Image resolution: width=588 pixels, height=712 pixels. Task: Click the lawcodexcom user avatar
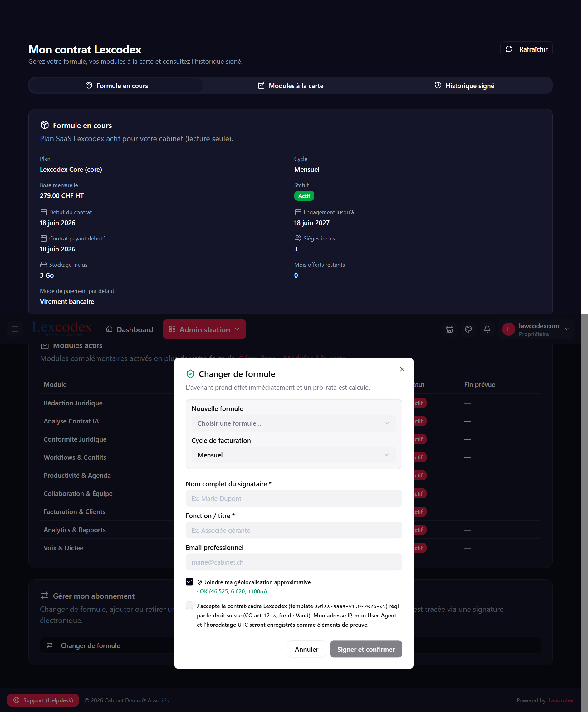pyautogui.click(x=508, y=329)
